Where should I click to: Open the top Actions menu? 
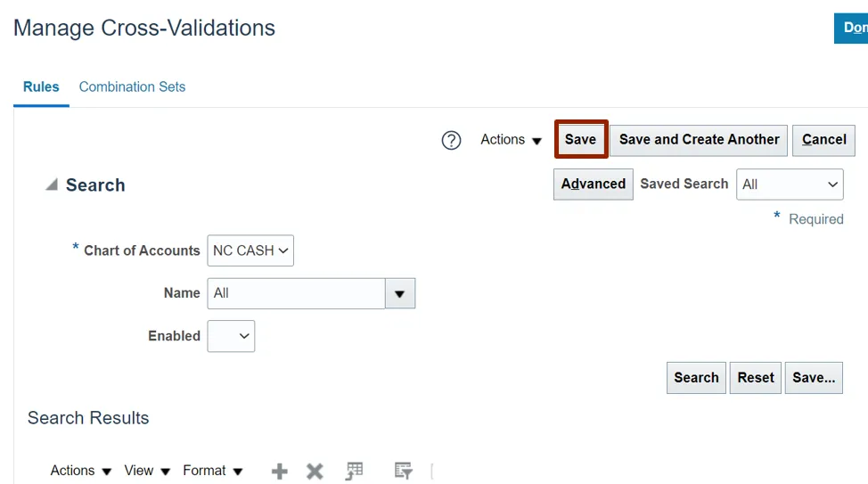tap(511, 140)
